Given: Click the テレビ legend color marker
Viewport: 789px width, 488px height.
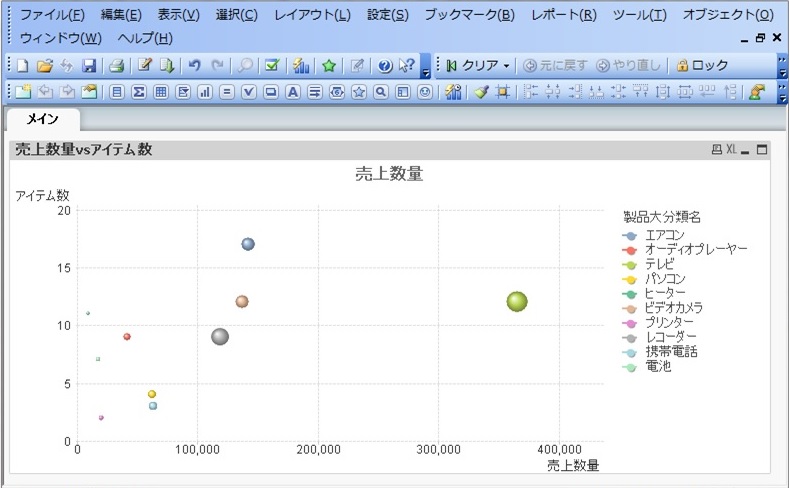Looking at the screenshot, I should point(629,265).
